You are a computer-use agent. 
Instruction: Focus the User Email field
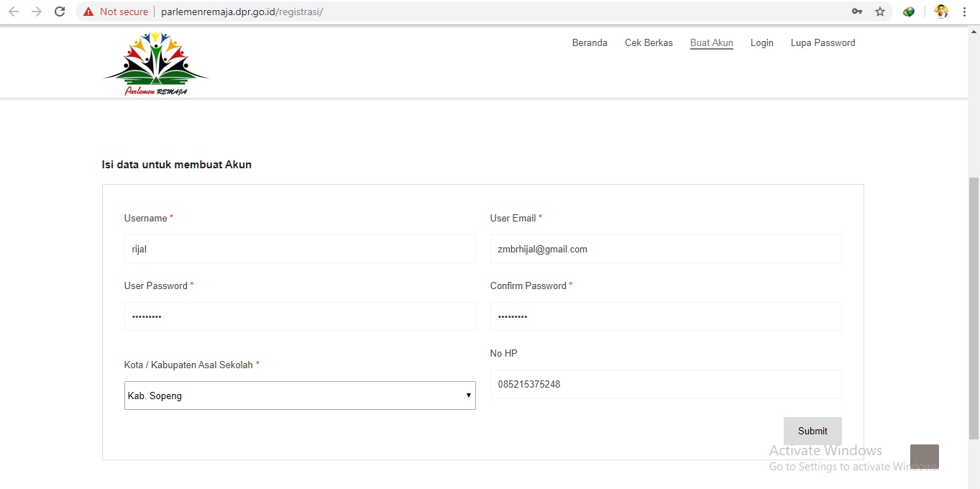click(666, 249)
